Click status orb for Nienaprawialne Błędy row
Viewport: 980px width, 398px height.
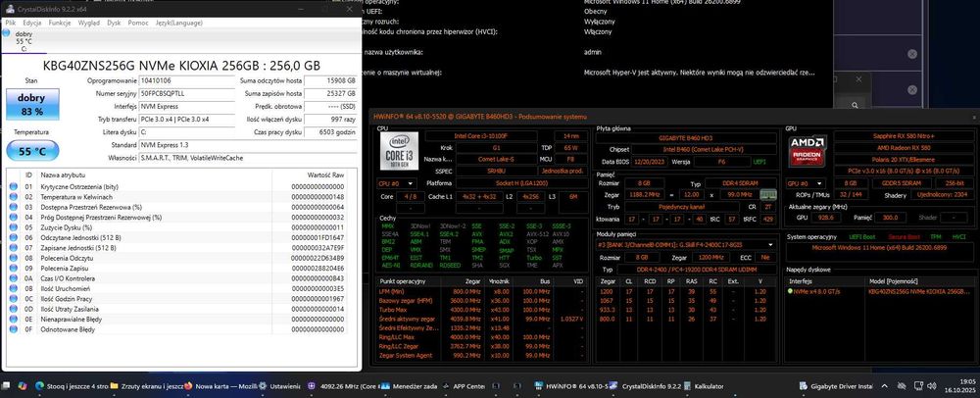point(14,319)
